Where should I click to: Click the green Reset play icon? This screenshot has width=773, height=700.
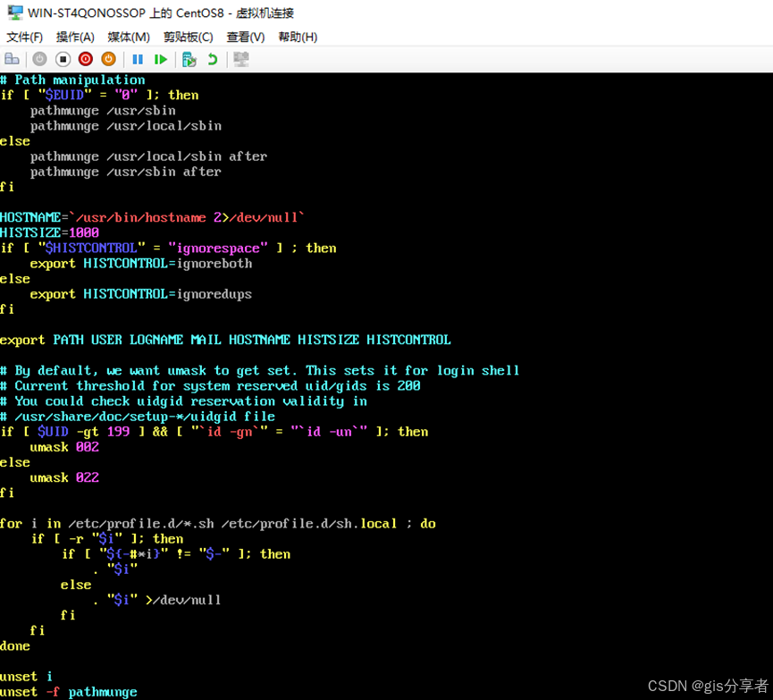pyautogui.click(x=161, y=59)
